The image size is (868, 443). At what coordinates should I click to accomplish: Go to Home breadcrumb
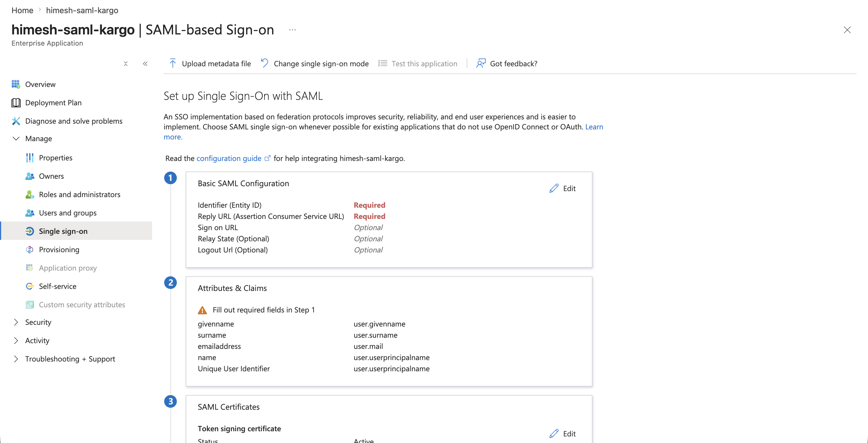click(x=22, y=10)
